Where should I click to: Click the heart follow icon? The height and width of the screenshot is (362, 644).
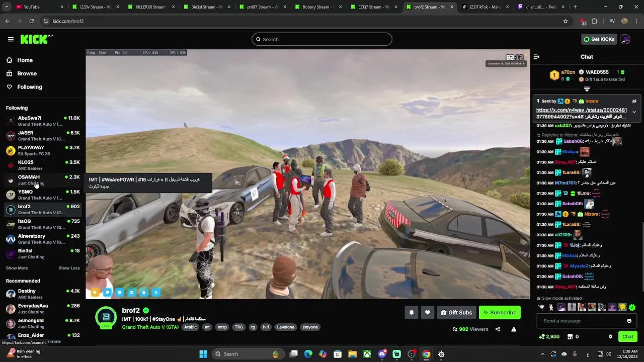point(428,313)
